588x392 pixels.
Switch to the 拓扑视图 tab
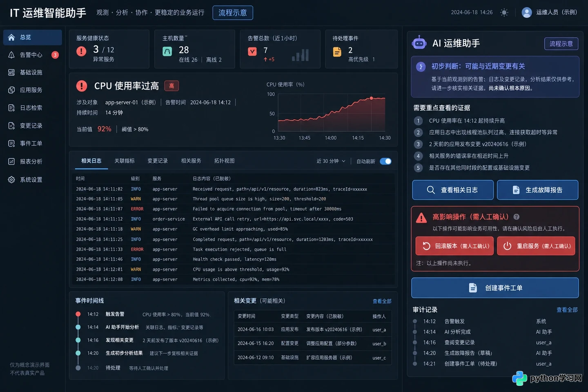click(x=225, y=161)
